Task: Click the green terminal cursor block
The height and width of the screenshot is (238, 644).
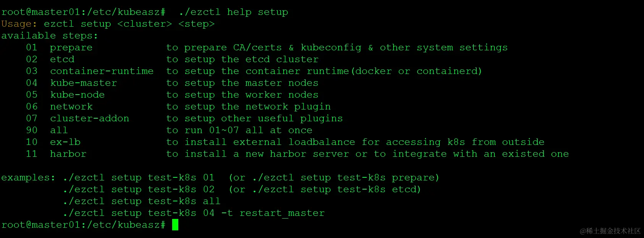Action: (175, 225)
